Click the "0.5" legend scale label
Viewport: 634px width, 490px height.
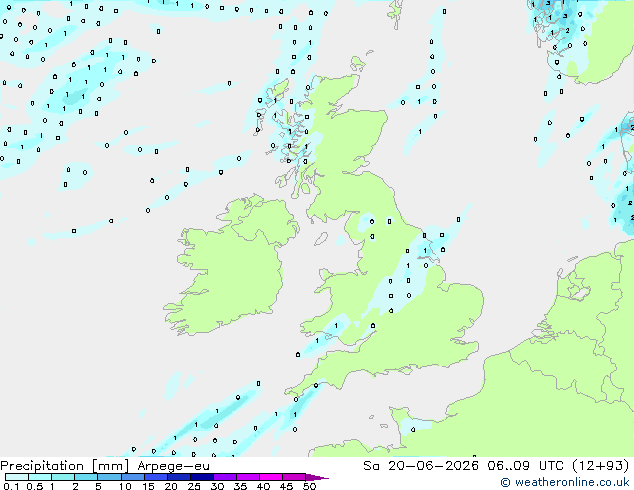coord(35,486)
